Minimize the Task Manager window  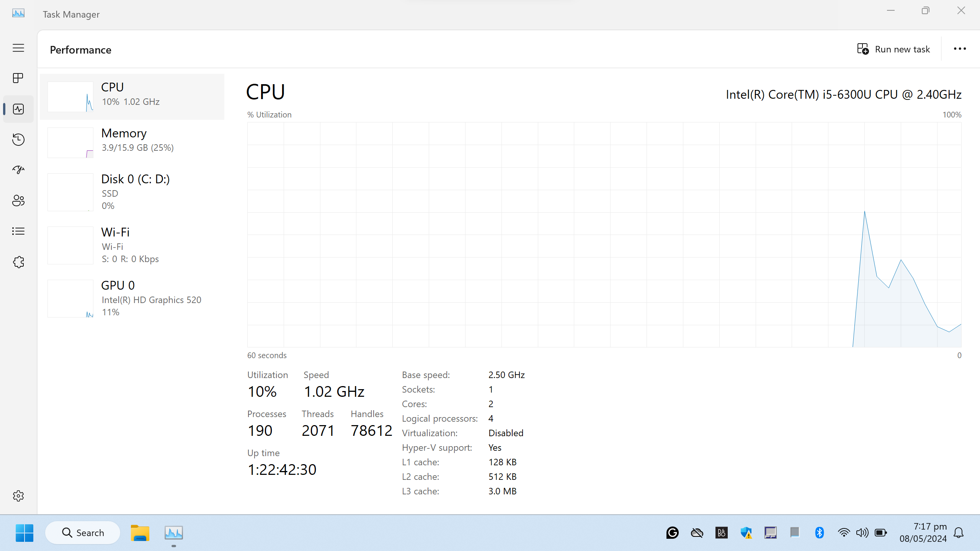coord(891,11)
